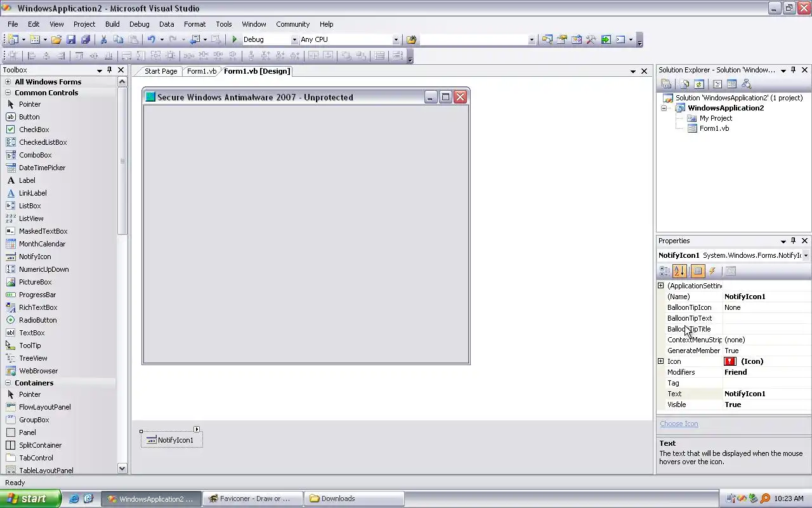812x508 pixels.
Task: Collapse the All Windows Forms toolbox group
Action: click(8, 82)
